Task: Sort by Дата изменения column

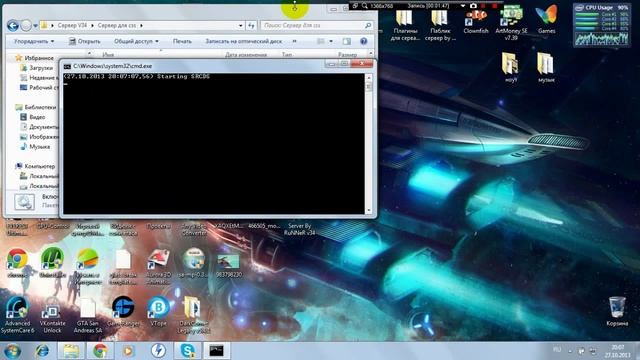Action: (246, 55)
